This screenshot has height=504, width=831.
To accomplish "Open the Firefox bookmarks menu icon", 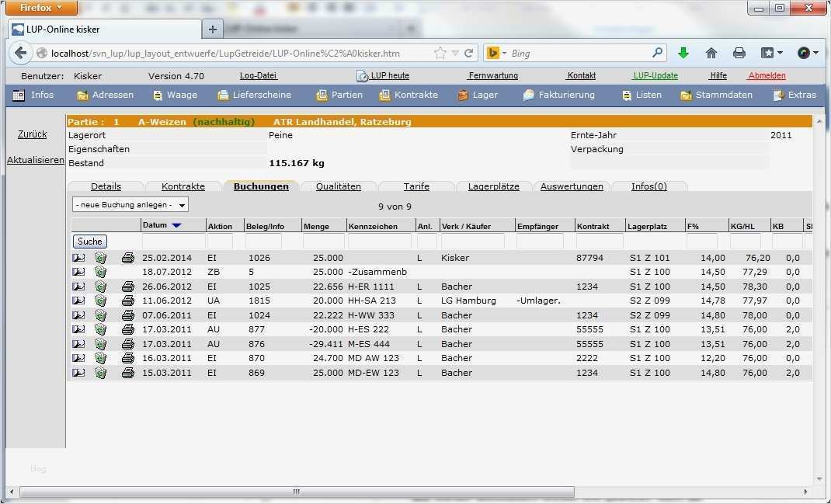I will point(772,53).
